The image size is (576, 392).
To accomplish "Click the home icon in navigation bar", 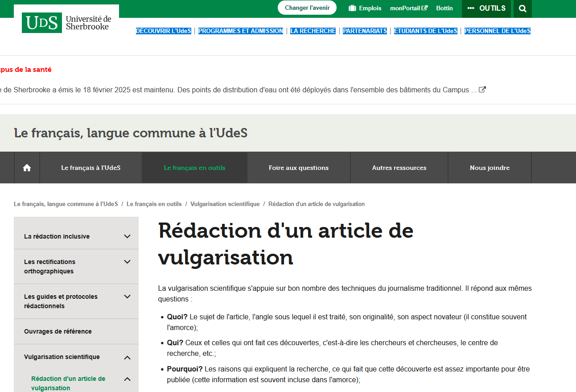I will click(27, 168).
